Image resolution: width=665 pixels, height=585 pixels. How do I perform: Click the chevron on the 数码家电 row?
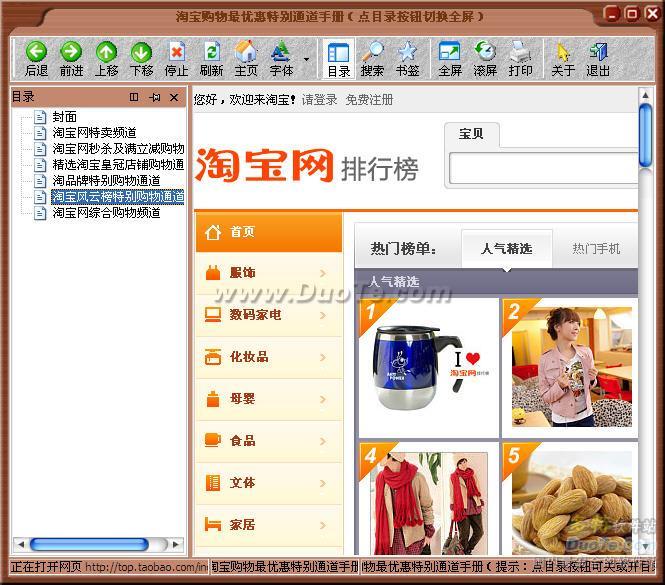323,315
